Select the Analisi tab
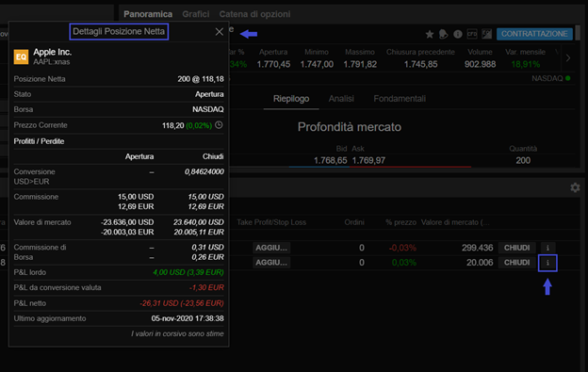This screenshot has height=372, width=588. (341, 99)
